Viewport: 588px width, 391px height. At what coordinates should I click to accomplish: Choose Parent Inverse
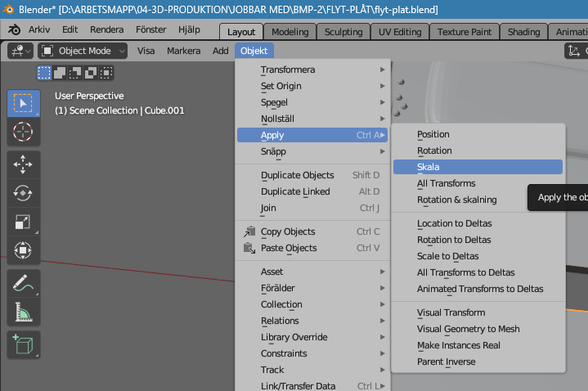[478, 362]
